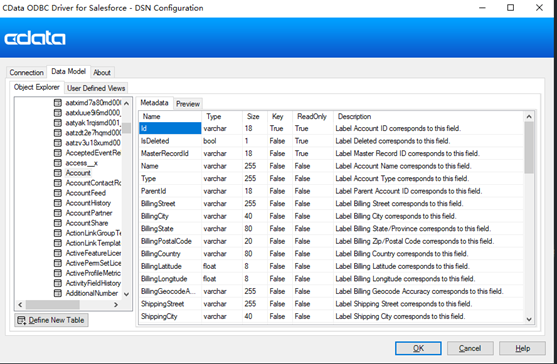The image size is (557, 364).
Task: Select the Id field row
Action: tap(331, 128)
